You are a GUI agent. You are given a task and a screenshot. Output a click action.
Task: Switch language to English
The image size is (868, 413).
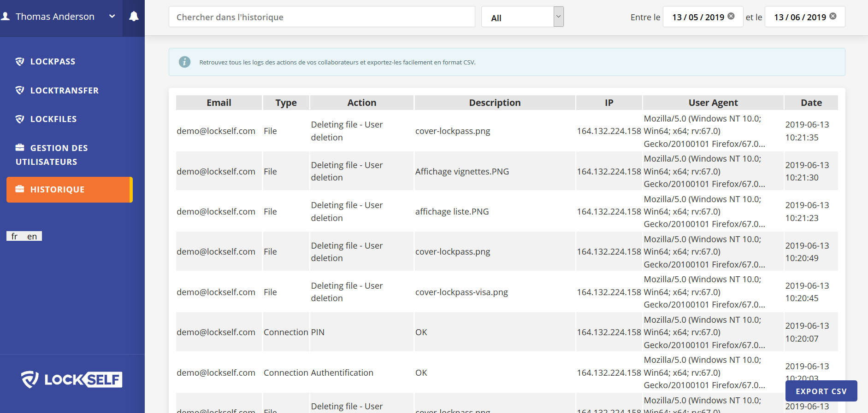[x=32, y=236]
